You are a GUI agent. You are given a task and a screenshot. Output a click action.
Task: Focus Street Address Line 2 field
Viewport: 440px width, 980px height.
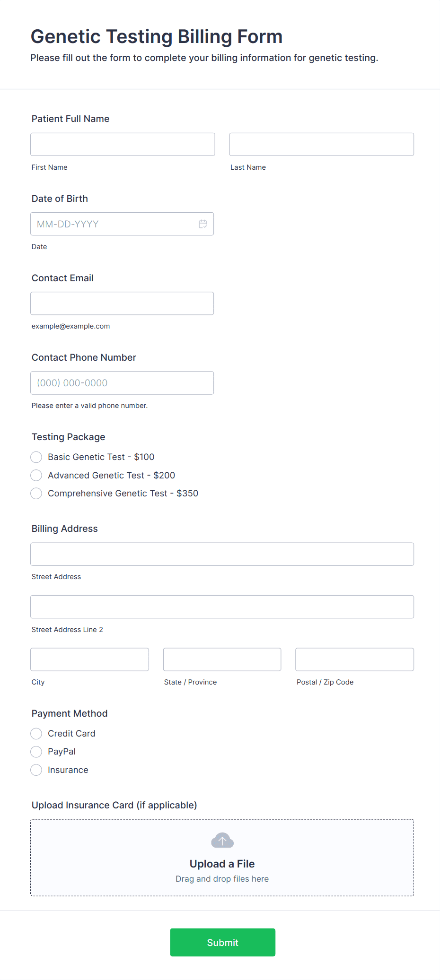coord(222,607)
